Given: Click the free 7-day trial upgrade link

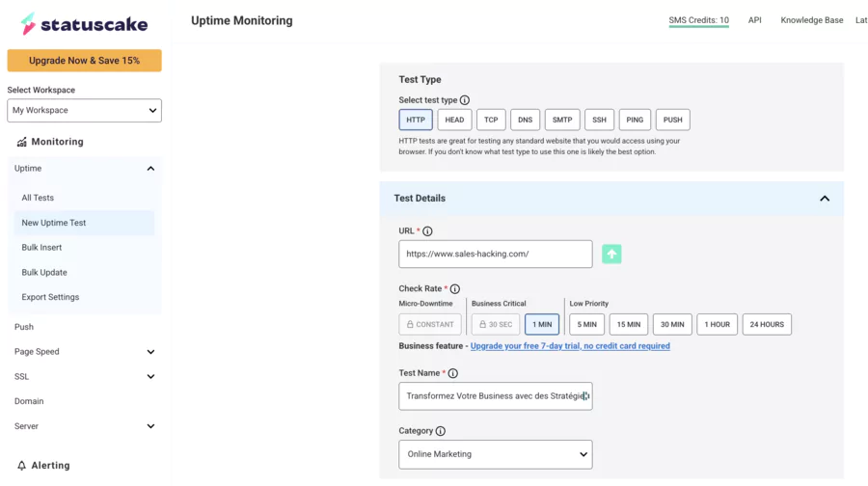Looking at the screenshot, I should click(x=570, y=346).
